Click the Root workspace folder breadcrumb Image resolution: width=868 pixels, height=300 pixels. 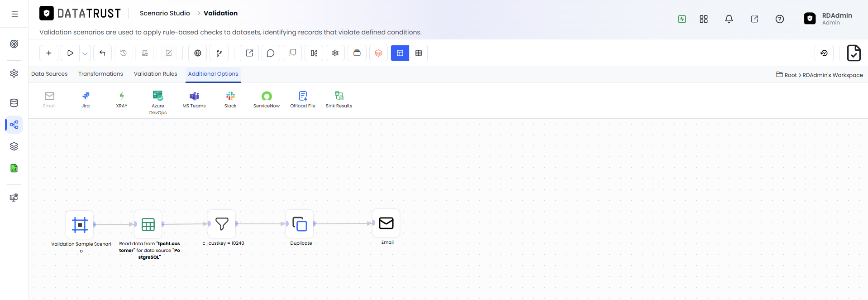pyautogui.click(x=787, y=75)
